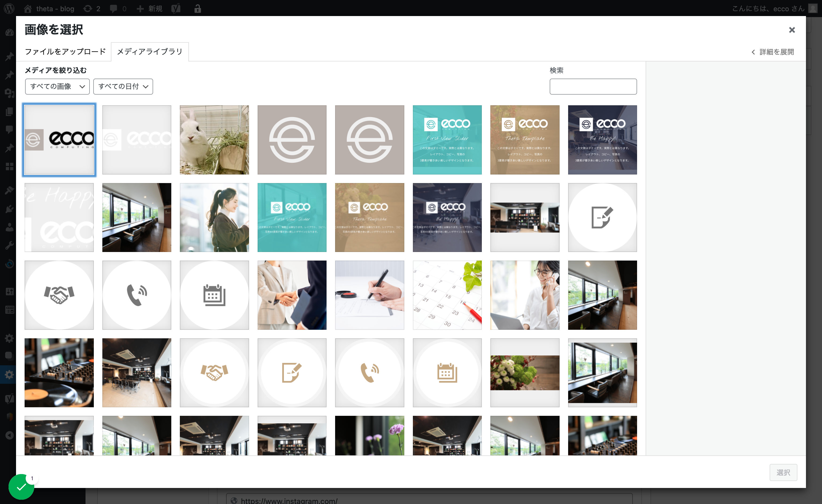822x504 pixels.
Task: Select the white rabbit thumbnail
Action: point(214,140)
